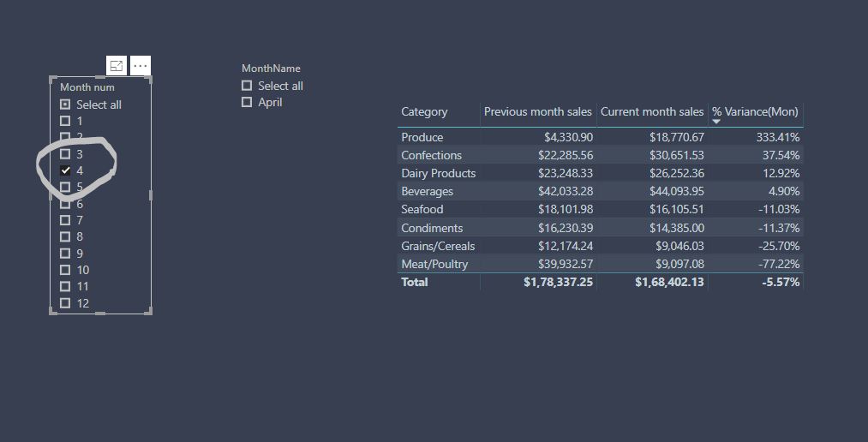868x442 pixels.
Task: Click the -11.03% variance value
Action: (x=779, y=209)
